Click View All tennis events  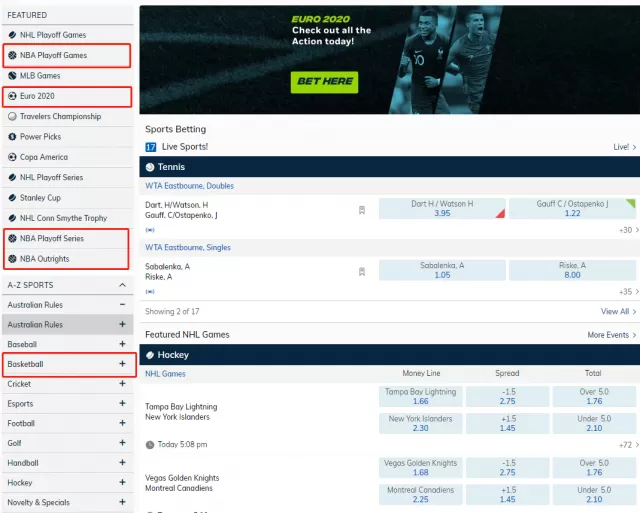pos(618,311)
